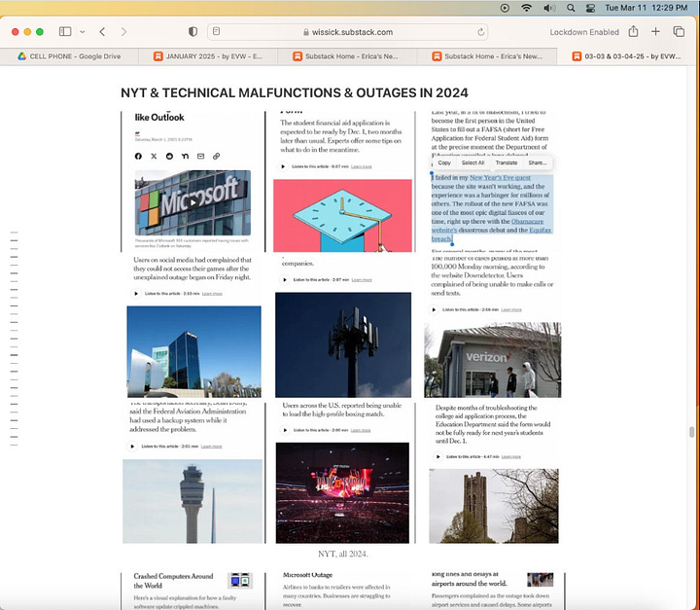
Task: Open the sidebar dropdown chevron
Action: [83, 32]
